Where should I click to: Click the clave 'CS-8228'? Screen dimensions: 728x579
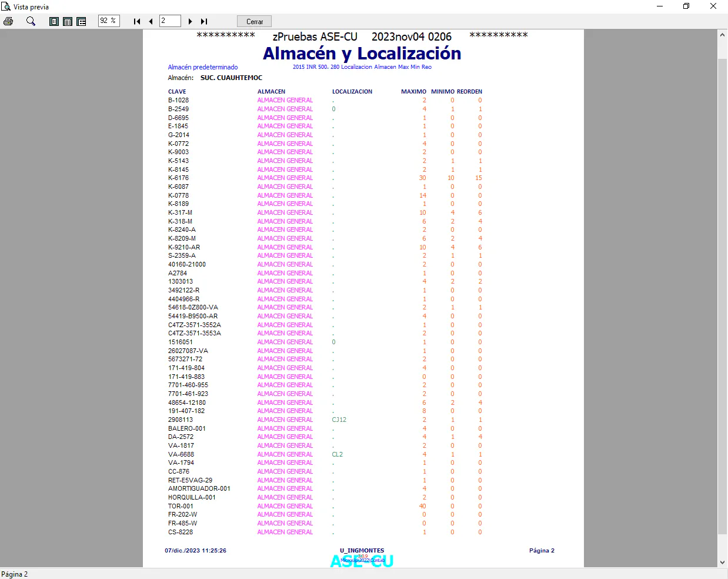click(181, 532)
